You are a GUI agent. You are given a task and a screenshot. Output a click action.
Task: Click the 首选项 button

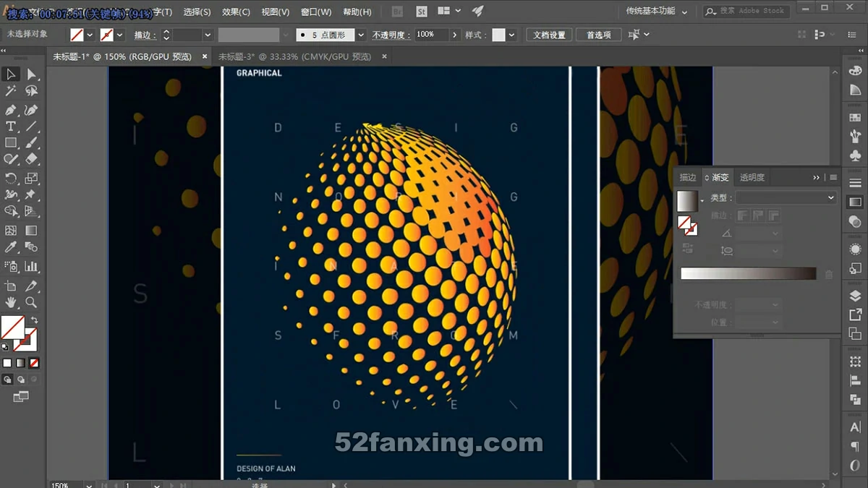[599, 35]
